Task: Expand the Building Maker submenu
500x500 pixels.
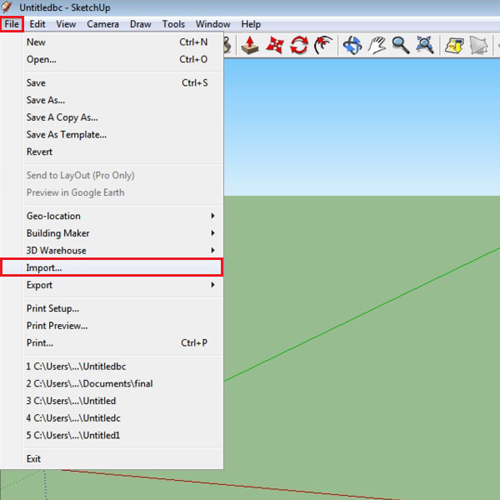Action: click(112, 233)
